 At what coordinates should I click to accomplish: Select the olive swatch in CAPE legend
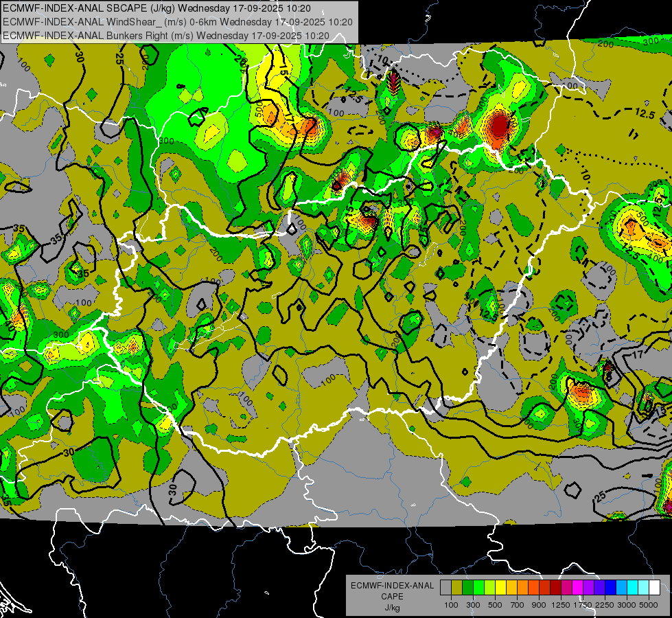[x=456, y=588]
